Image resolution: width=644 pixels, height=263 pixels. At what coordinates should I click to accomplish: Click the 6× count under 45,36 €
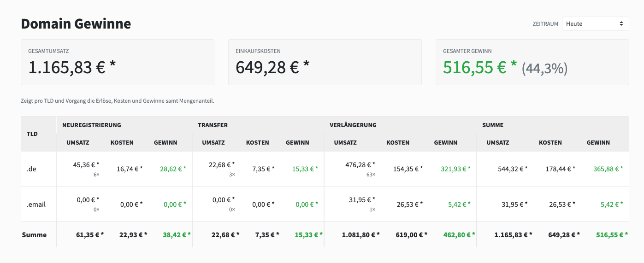(96, 175)
